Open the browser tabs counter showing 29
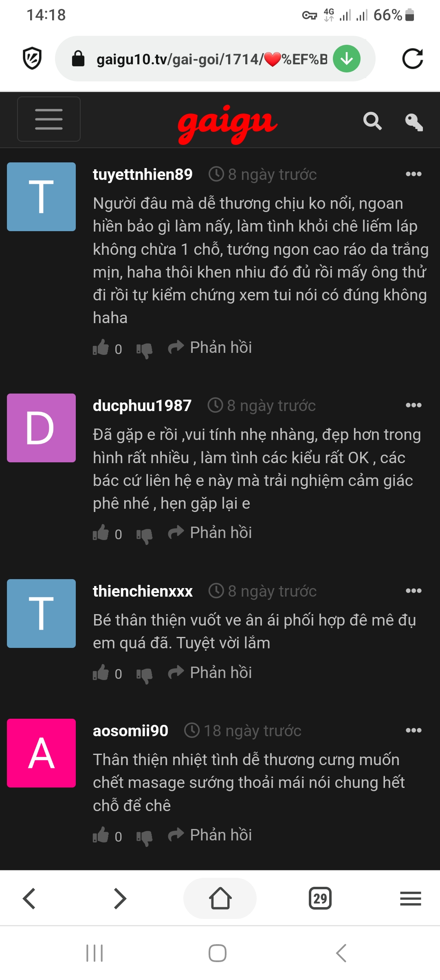The height and width of the screenshot is (980, 440). 320,898
